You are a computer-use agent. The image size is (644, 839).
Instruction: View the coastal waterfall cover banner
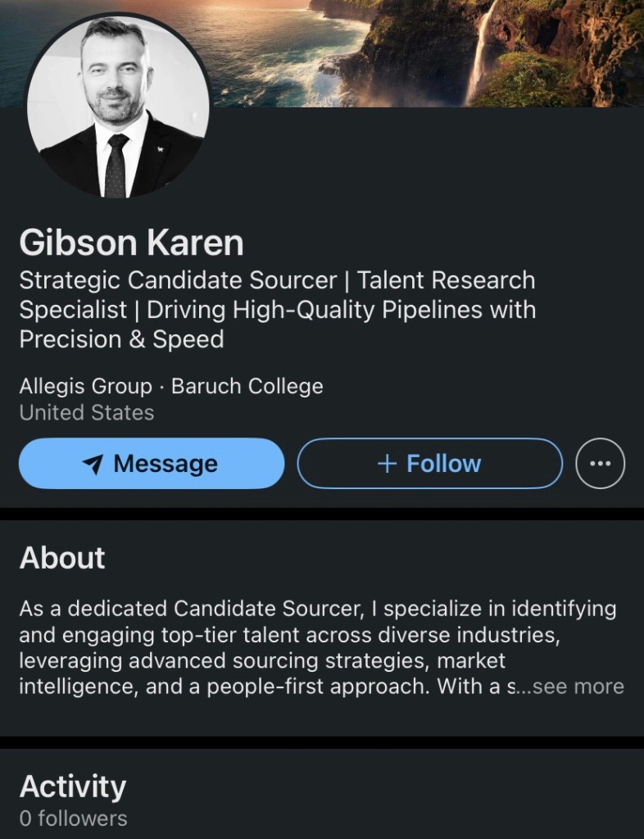pos(459,49)
